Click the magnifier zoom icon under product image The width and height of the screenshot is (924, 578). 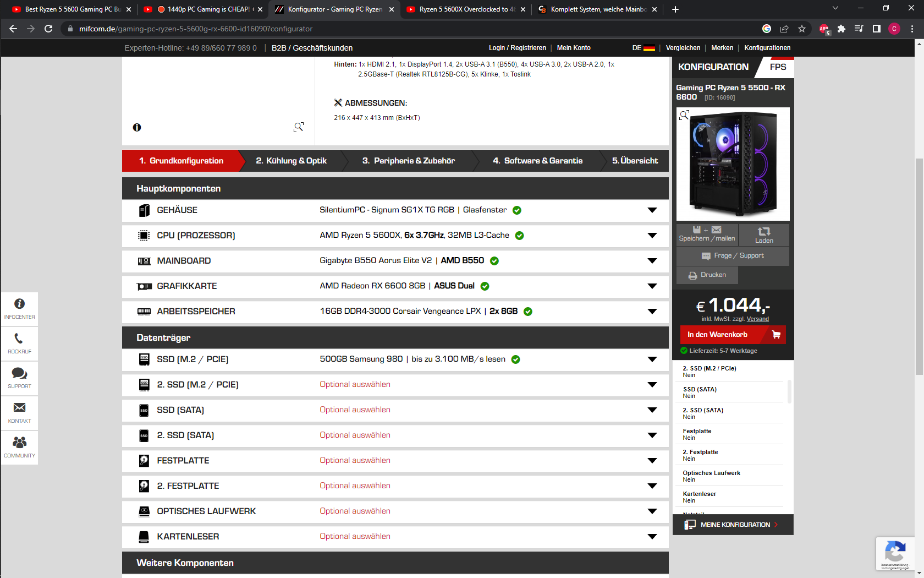pos(299,127)
